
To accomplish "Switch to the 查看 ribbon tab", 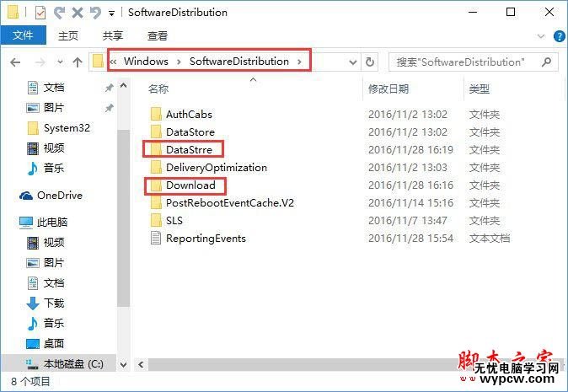I will (158, 35).
